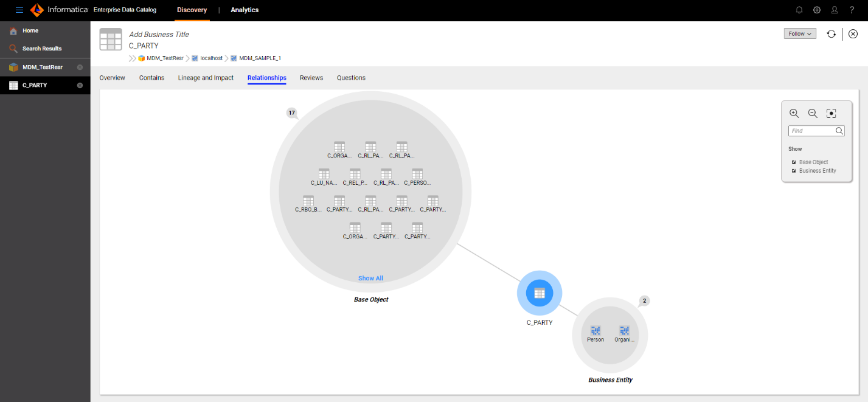Viewport: 868px width, 402px height.
Task: Switch to the Overview tab
Action: [112, 78]
